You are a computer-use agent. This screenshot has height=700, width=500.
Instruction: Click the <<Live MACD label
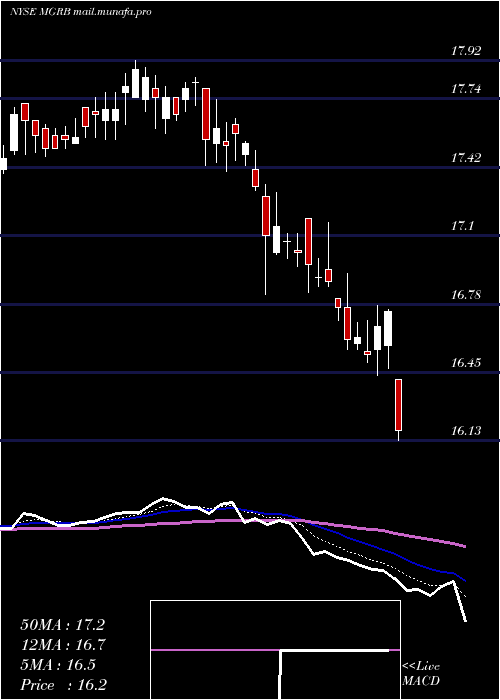pyautogui.click(x=421, y=674)
